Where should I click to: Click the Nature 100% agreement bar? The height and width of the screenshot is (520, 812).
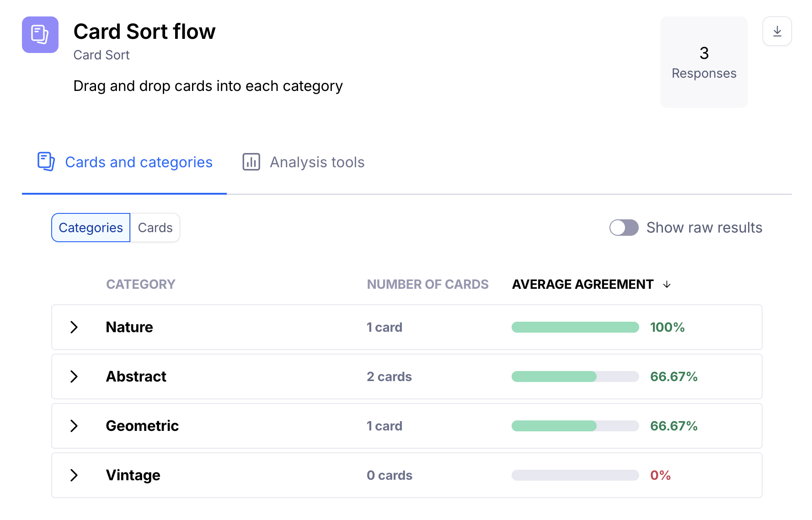pos(575,327)
